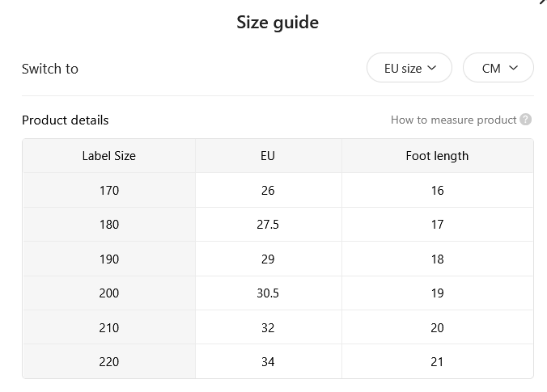This screenshot has height=392, width=547.
Task: Select label size 170 row
Action: (x=278, y=190)
